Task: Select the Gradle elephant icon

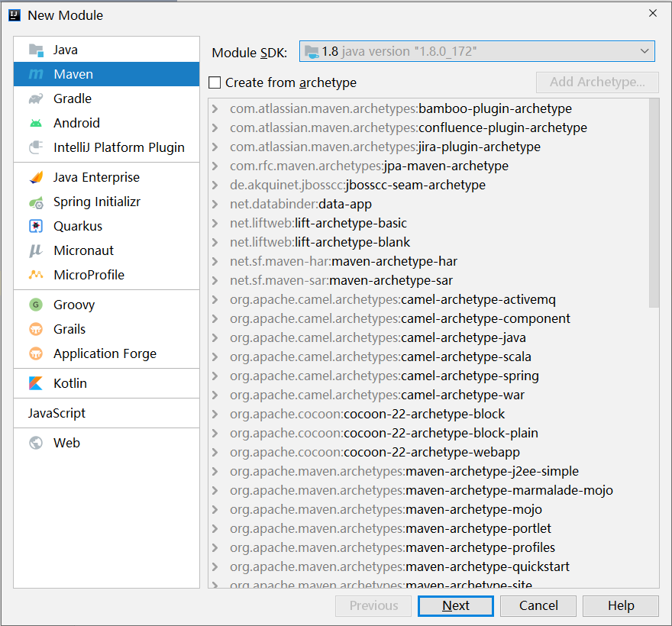Action: [x=36, y=99]
